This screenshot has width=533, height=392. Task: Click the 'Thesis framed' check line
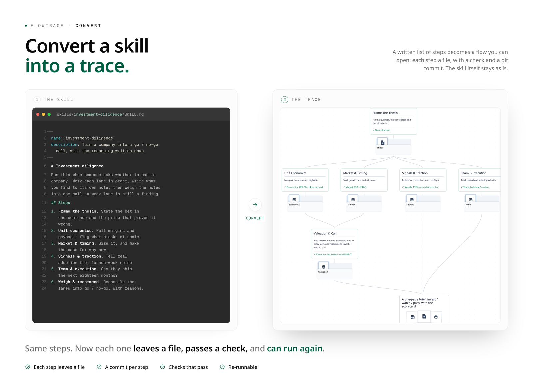point(381,130)
